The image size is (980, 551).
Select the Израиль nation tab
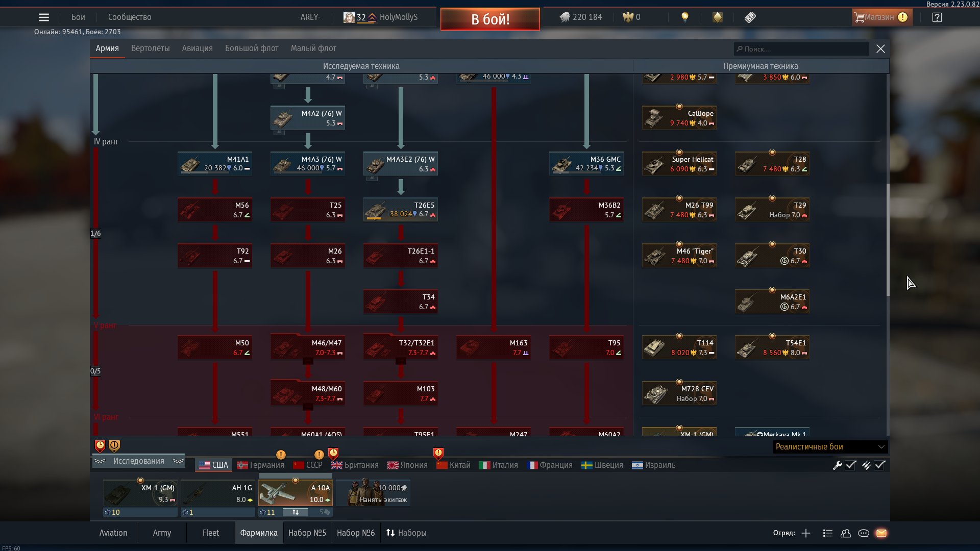[x=654, y=465]
